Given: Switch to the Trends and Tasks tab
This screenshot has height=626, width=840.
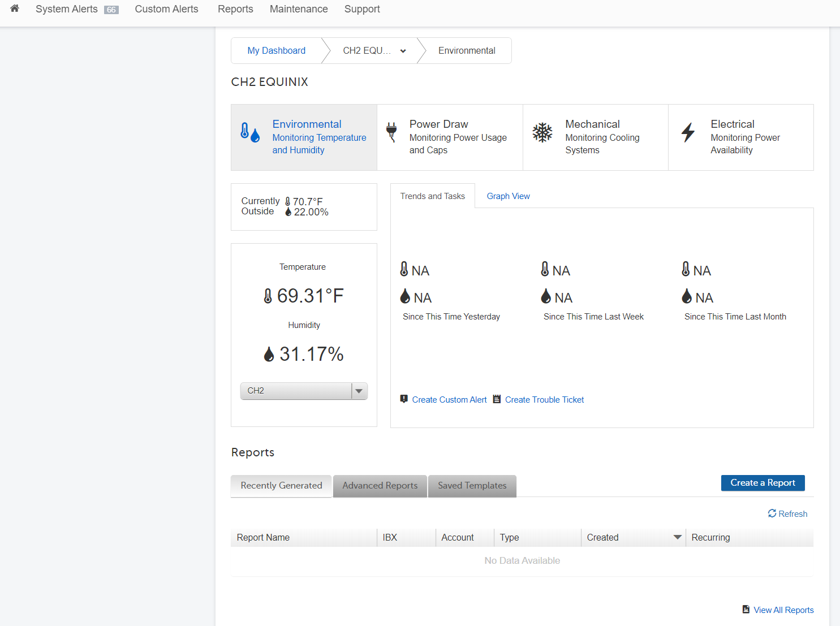Looking at the screenshot, I should coord(433,196).
